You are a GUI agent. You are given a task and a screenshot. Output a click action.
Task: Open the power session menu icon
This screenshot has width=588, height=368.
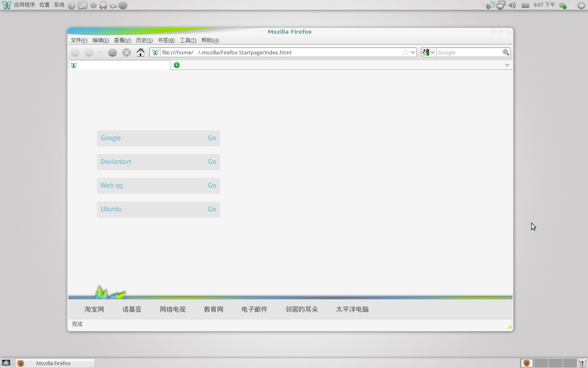[581, 5]
